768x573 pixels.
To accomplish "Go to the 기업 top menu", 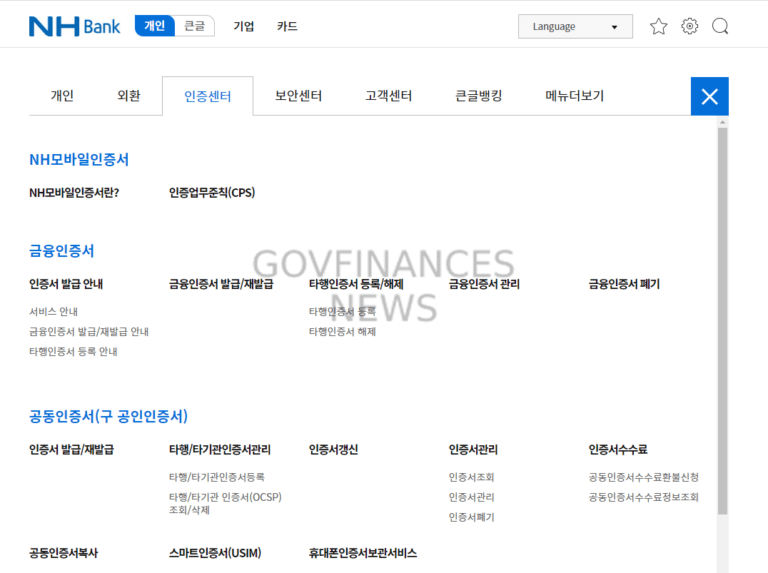I will pyautogui.click(x=243, y=26).
